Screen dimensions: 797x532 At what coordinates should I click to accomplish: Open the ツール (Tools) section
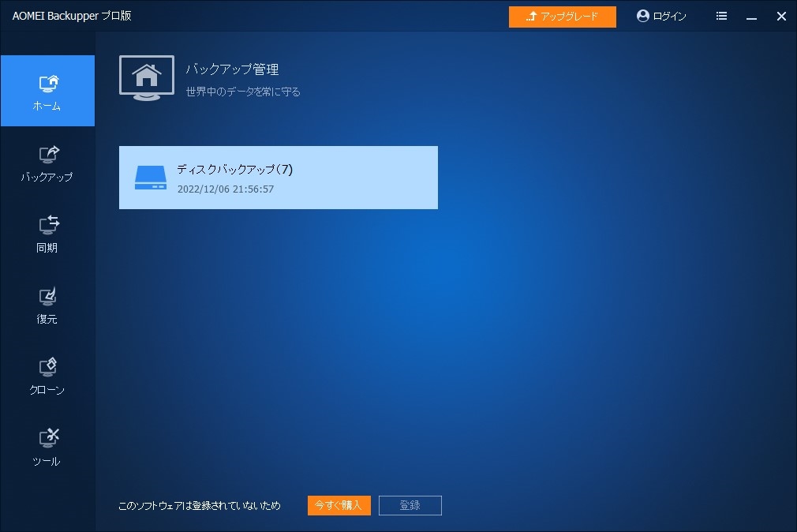pyautogui.click(x=47, y=448)
